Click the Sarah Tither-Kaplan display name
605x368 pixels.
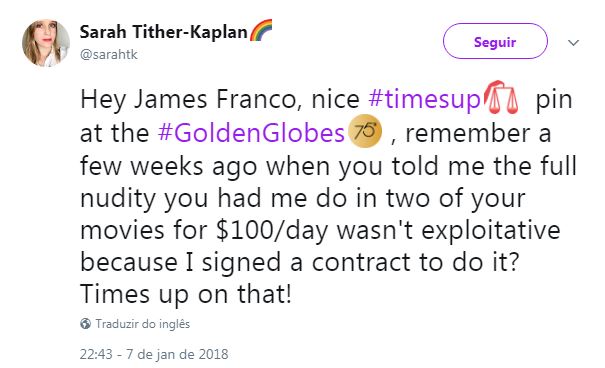[x=164, y=32]
